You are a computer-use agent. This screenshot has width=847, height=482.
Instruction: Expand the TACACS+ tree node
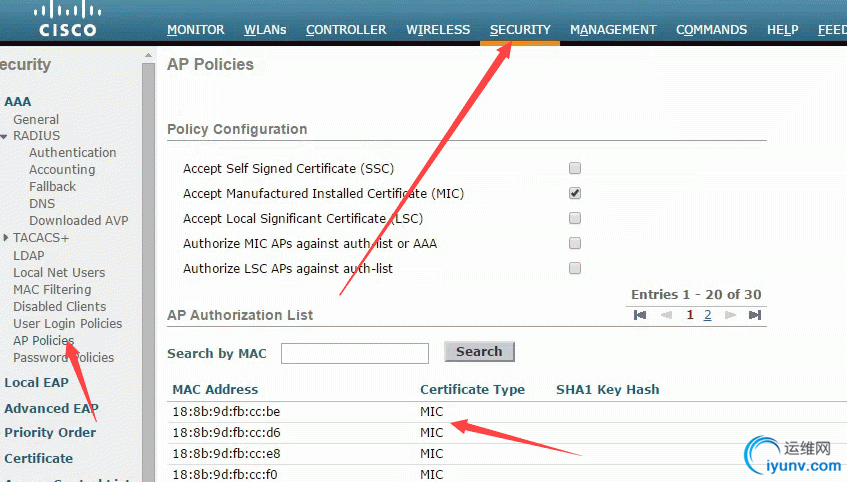[x=5, y=238]
